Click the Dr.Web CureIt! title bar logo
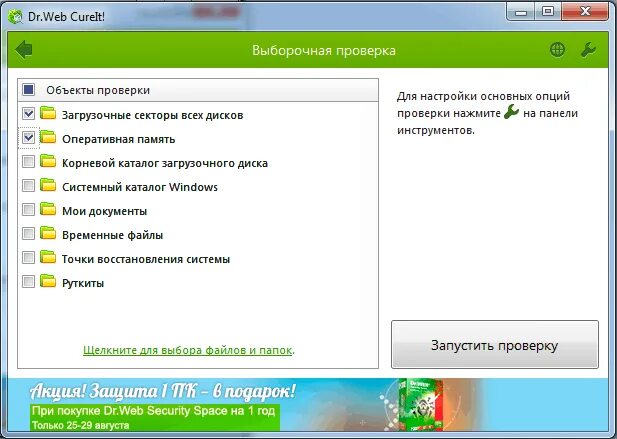This screenshot has height=439, width=617. coord(15,17)
